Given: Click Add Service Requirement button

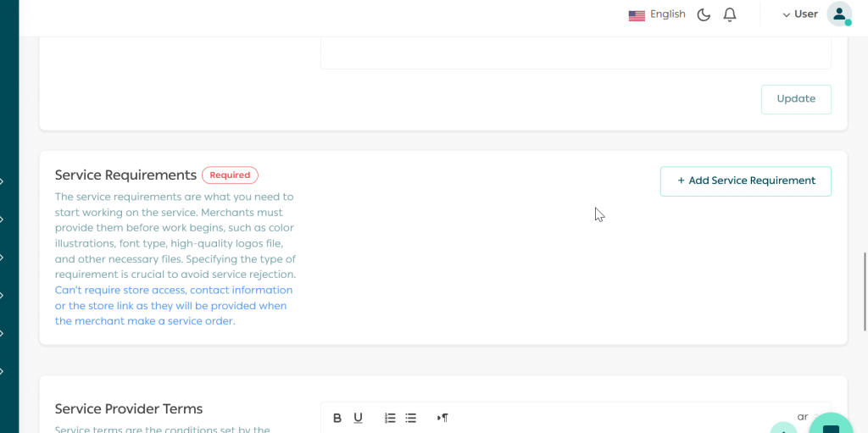Looking at the screenshot, I should (745, 181).
